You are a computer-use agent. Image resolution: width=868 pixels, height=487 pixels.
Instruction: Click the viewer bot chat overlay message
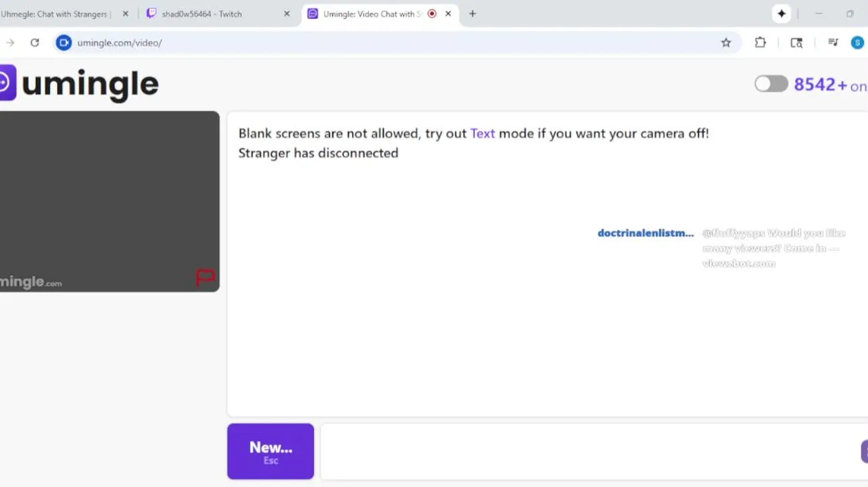[773, 248]
